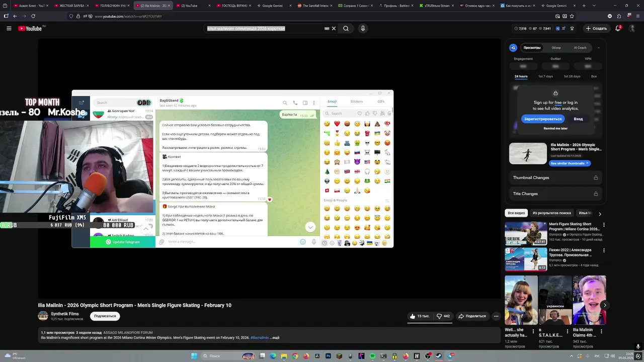Viewport: 644px width, 362px height.
Task: Collapse the vidIQ panel chevron
Action: [599, 48]
